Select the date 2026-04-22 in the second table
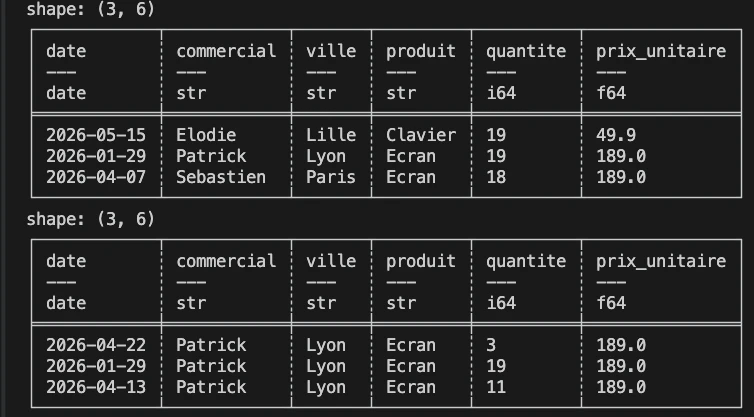This screenshot has width=754, height=417. [x=96, y=345]
